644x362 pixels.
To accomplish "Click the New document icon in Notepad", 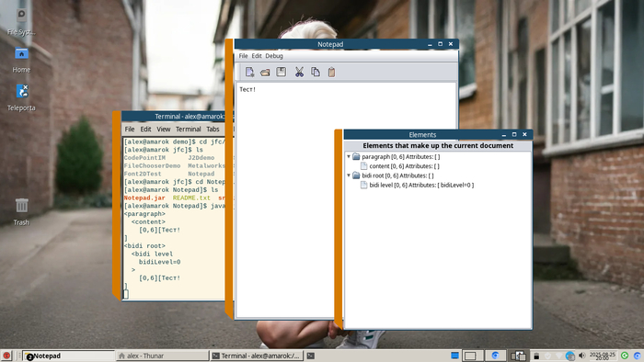I will point(249,73).
